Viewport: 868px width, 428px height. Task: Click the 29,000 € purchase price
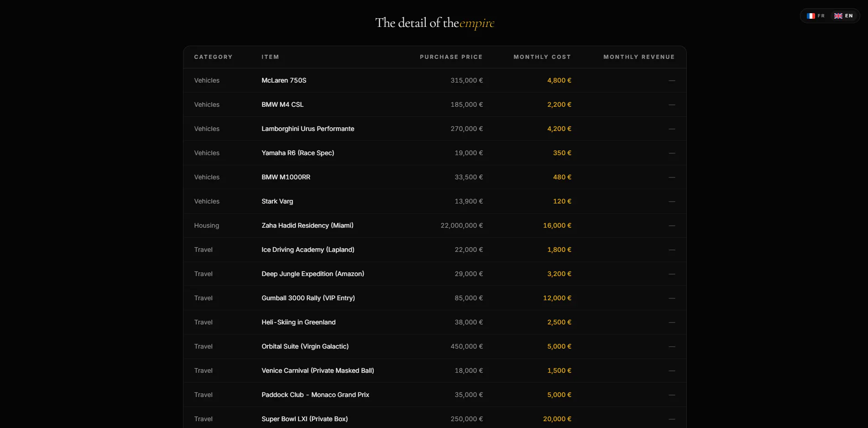(x=469, y=274)
